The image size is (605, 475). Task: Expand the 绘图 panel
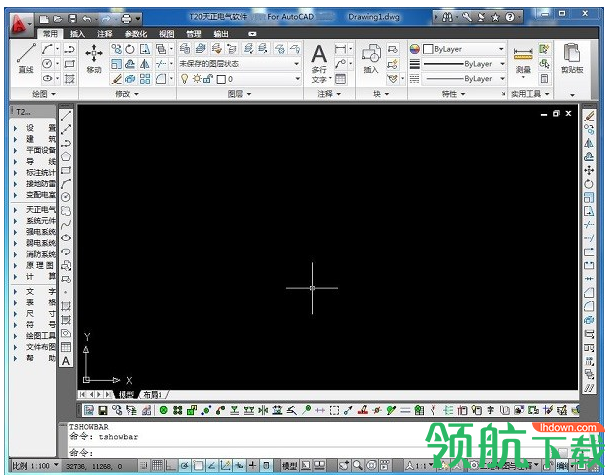pyautogui.click(x=44, y=94)
